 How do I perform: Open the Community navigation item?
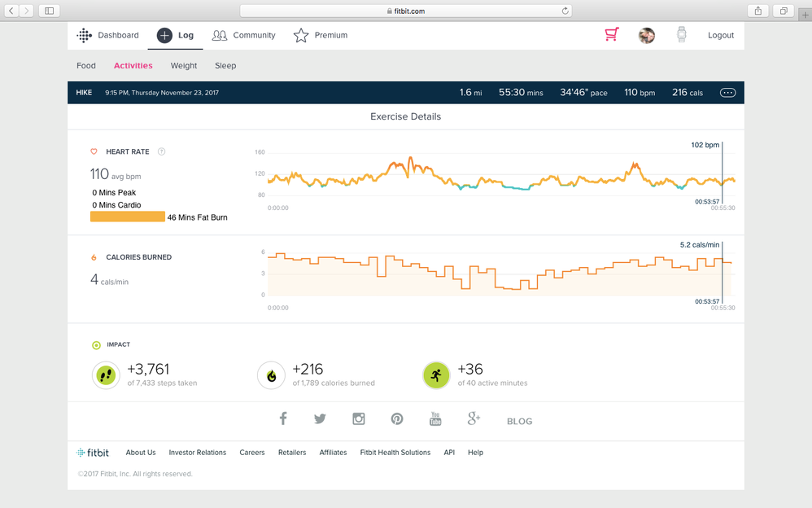point(244,35)
